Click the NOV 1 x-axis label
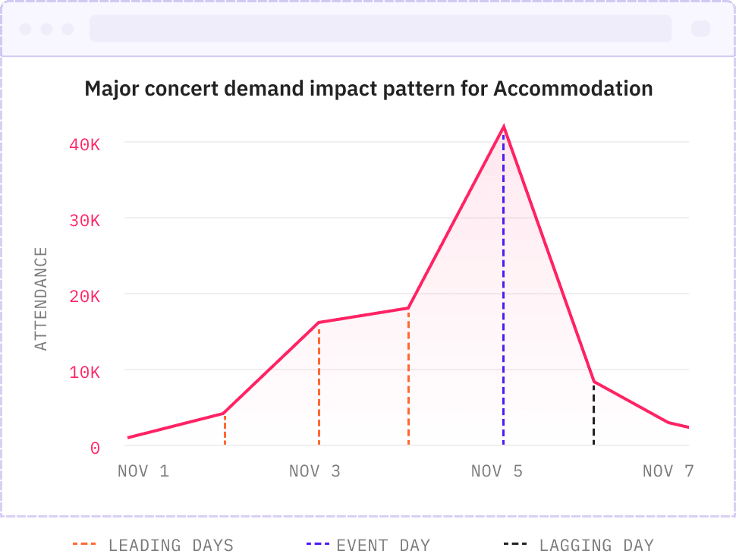 (x=143, y=471)
